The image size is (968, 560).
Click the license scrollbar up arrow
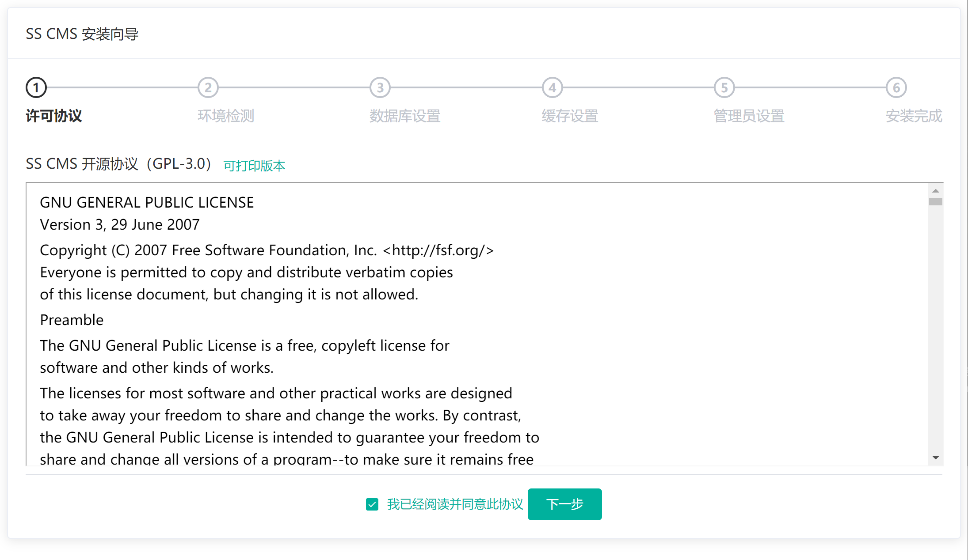[935, 191]
